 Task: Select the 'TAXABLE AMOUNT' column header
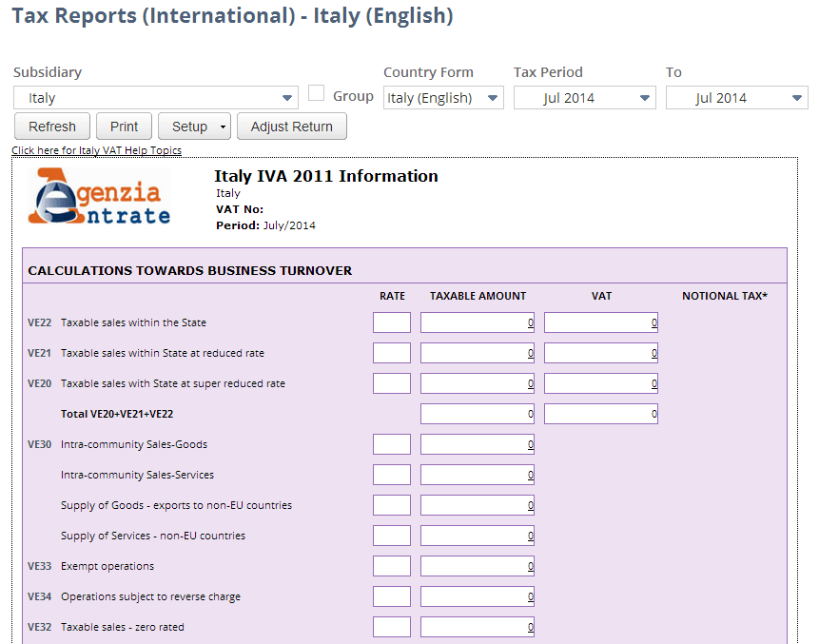click(x=478, y=296)
